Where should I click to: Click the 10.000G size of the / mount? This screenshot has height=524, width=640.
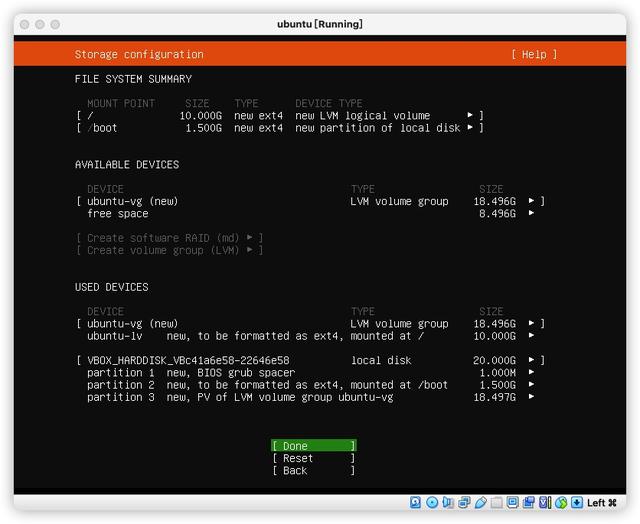tap(200, 115)
